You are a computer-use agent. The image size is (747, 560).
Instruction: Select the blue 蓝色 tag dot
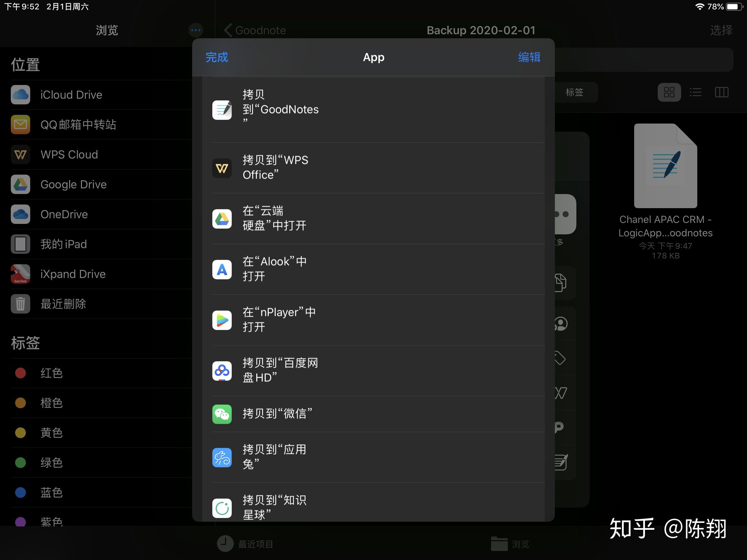(x=20, y=493)
